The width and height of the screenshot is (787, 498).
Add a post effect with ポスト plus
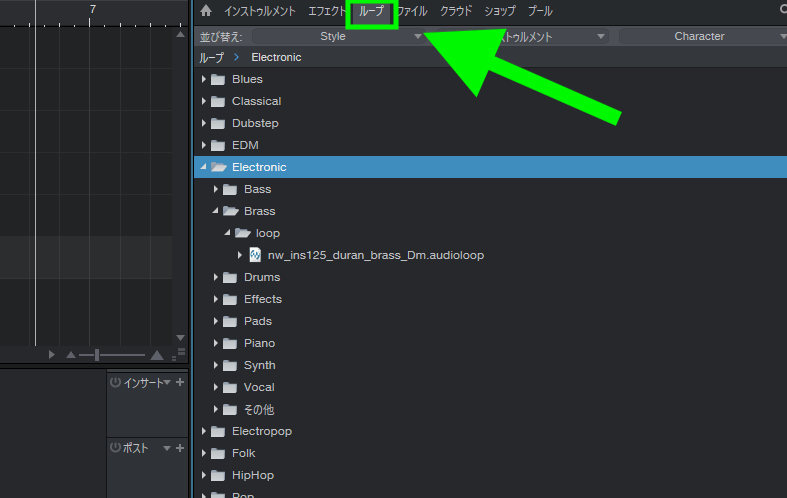click(x=180, y=448)
